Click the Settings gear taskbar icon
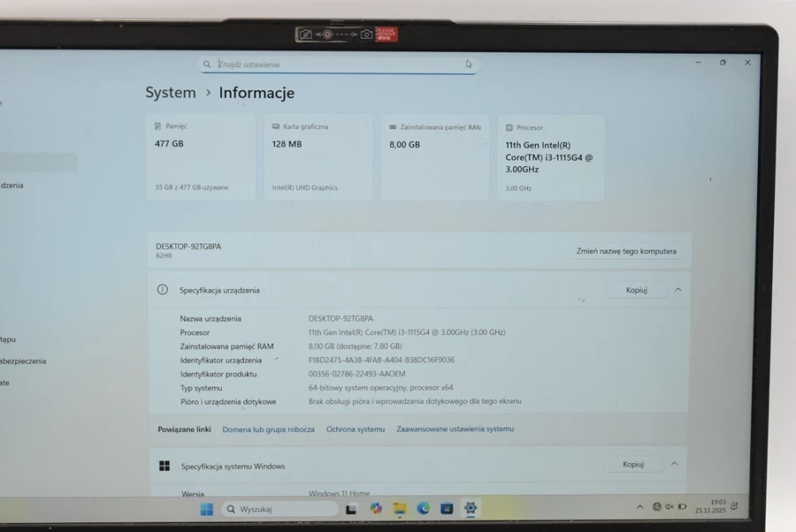Screen dimensions: 796x532 tap(471, 509)
